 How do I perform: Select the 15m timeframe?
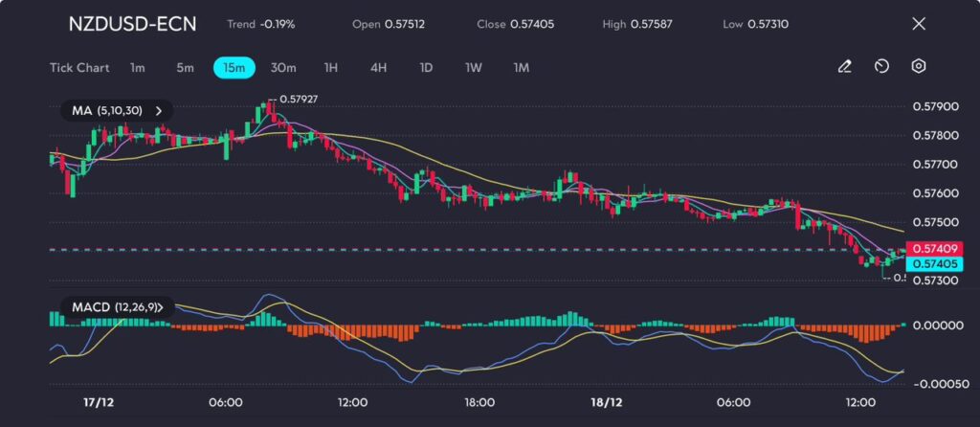[234, 68]
